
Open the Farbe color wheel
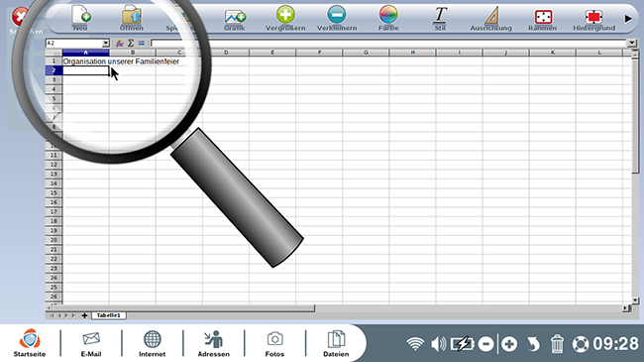tap(388, 15)
